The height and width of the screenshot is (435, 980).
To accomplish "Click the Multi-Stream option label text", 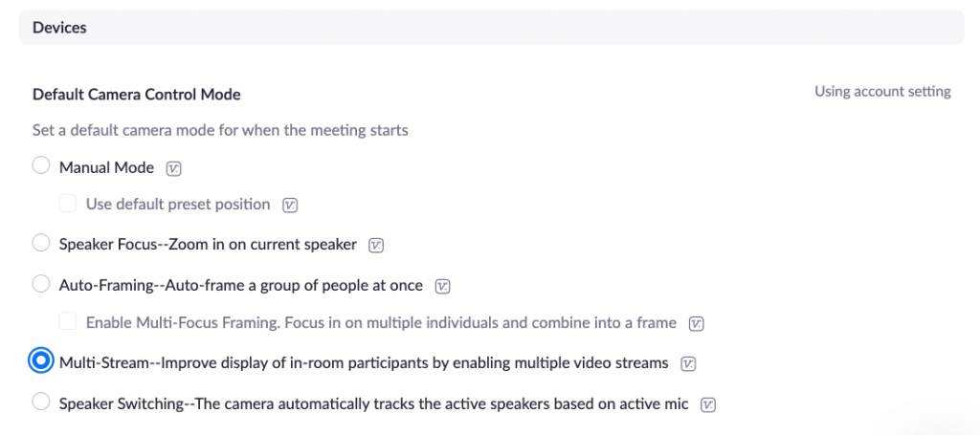I will click(x=364, y=363).
